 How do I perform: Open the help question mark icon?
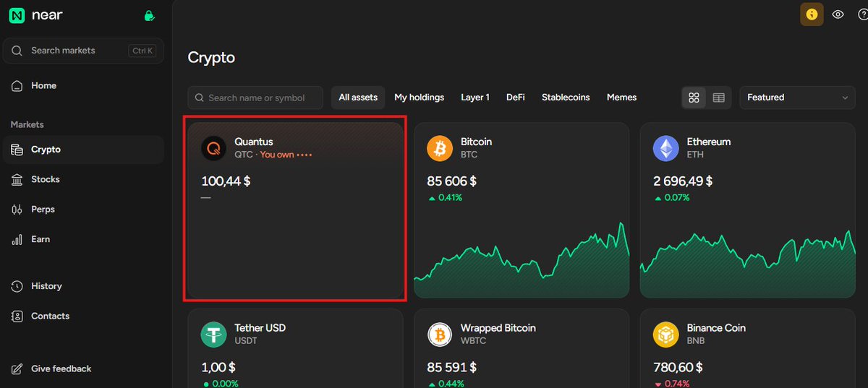pyautogui.click(x=862, y=14)
